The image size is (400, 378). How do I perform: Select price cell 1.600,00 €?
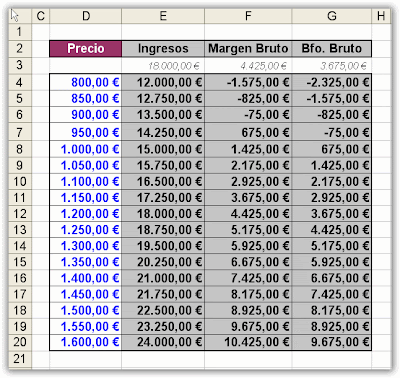tap(86, 342)
